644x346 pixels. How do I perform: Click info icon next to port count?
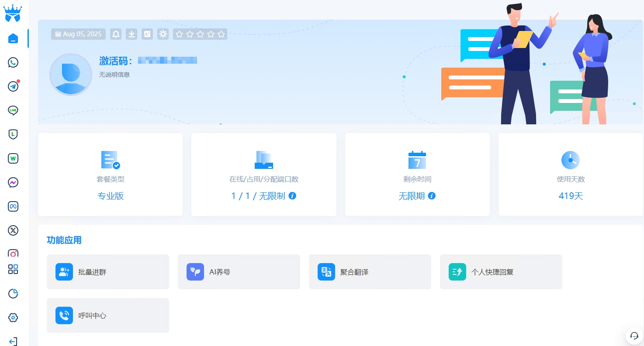coord(293,196)
